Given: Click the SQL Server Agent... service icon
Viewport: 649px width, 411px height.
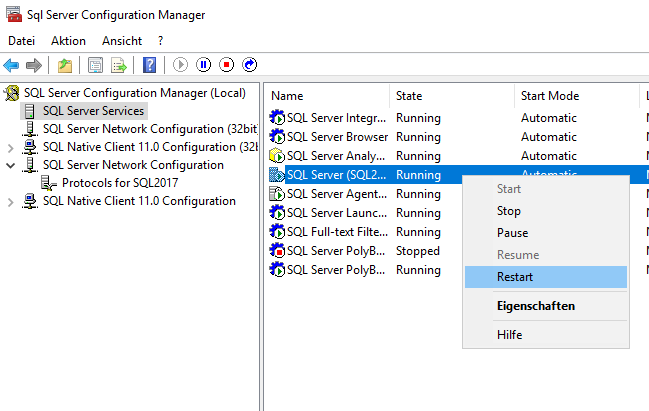Looking at the screenshot, I should click(x=277, y=194).
